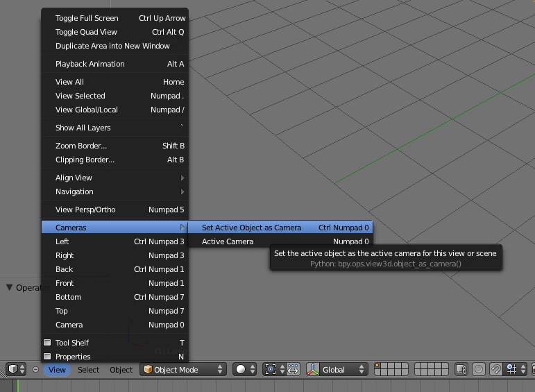
Task: Expand the Align View submenu
Action: pos(115,178)
